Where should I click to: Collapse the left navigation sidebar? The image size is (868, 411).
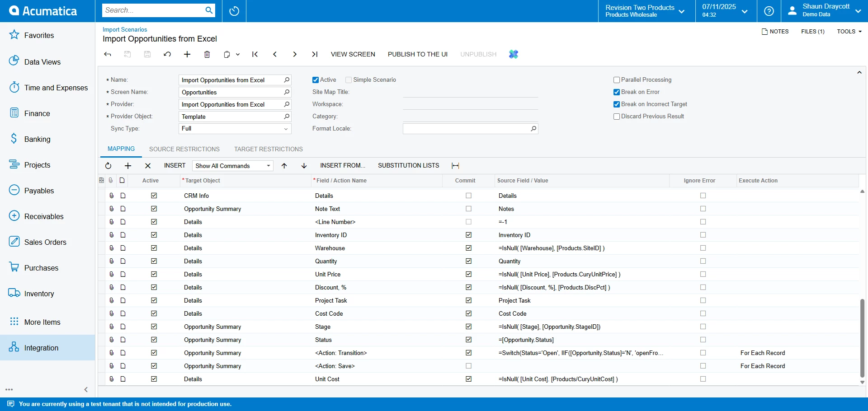86,389
